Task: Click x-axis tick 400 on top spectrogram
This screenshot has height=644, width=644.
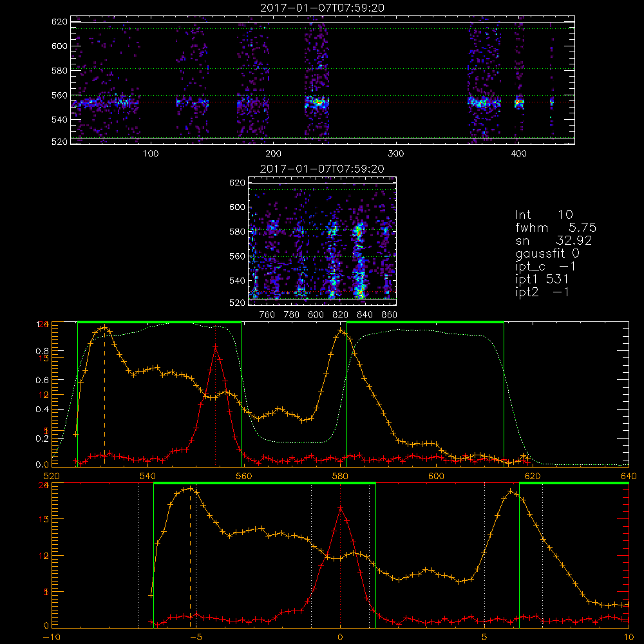Action: point(518,154)
